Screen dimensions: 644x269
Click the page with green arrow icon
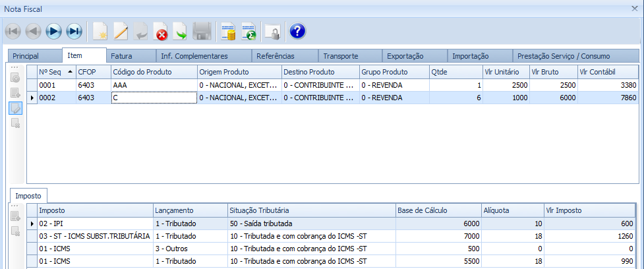click(x=181, y=30)
